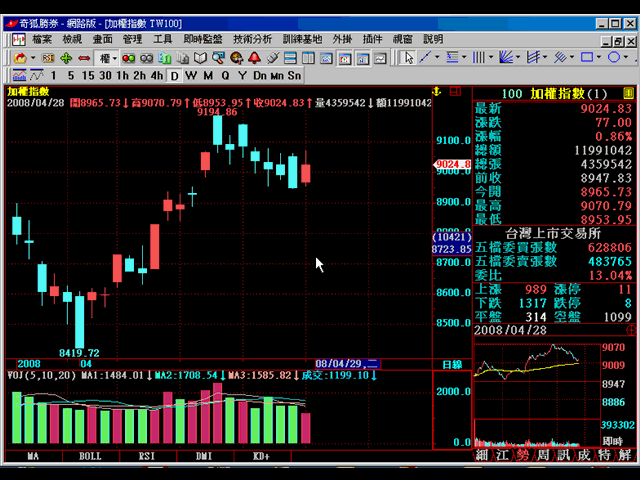Switch chart to 1h period
The width and height of the screenshot is (640, 480).
[x=122, y=76]
